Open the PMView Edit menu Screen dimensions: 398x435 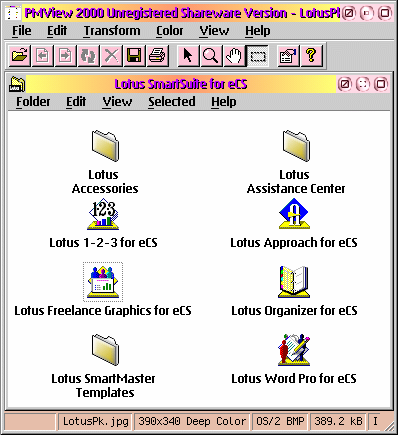click(57, 31)
